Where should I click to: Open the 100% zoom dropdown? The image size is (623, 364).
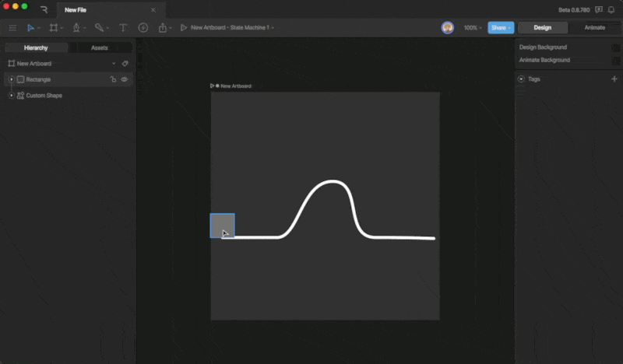[x=473, y=27]
